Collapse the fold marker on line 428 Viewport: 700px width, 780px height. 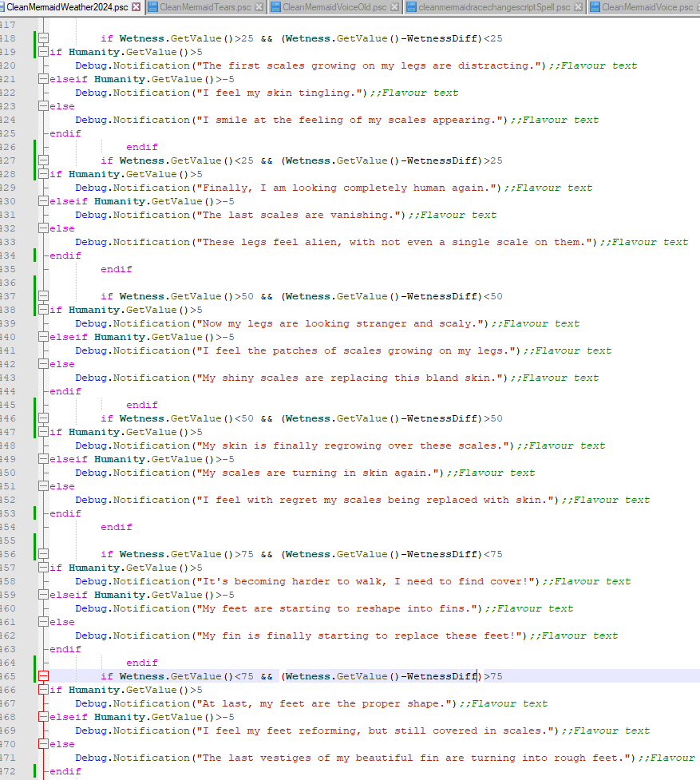44,174
